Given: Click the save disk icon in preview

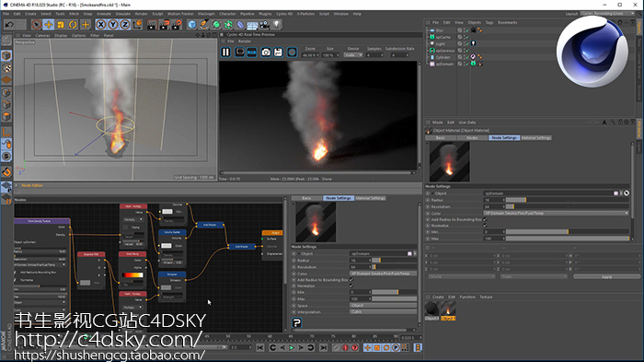Looking at the screenshot, I should point(279,53).
